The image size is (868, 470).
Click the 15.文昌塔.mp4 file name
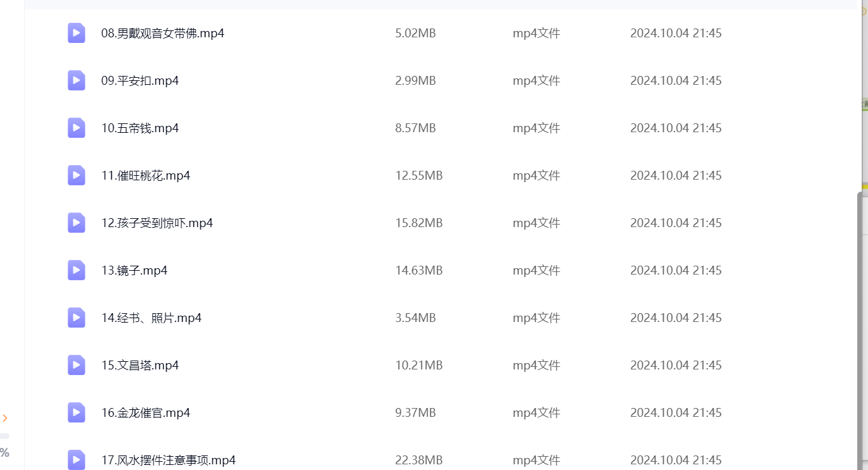point(140,365)
